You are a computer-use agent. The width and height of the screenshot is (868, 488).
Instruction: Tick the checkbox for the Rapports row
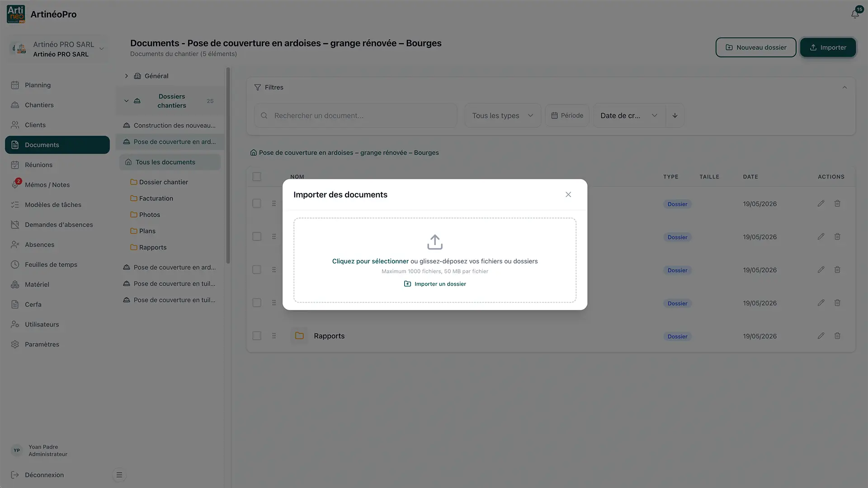(257, 336)
